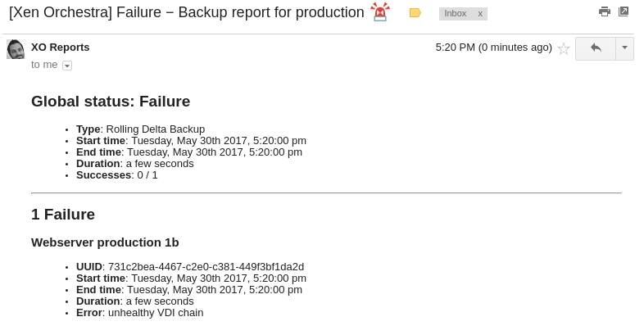Click the Inbox label tag

click(455, 14)
